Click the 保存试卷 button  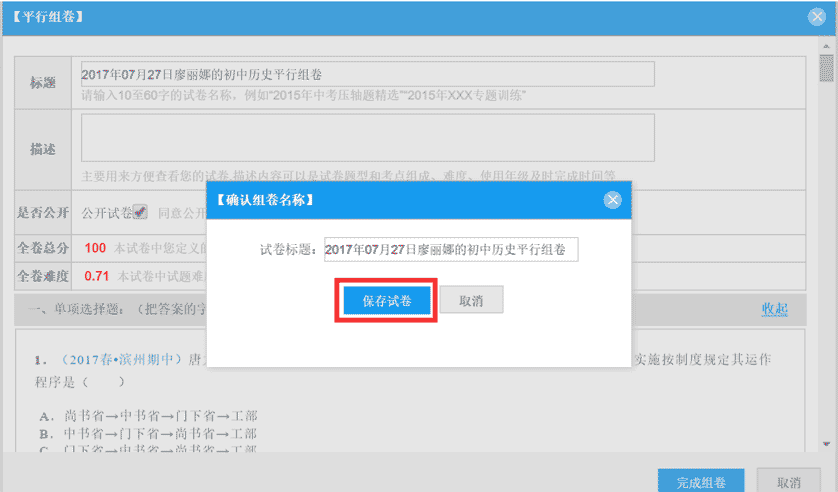386,301
